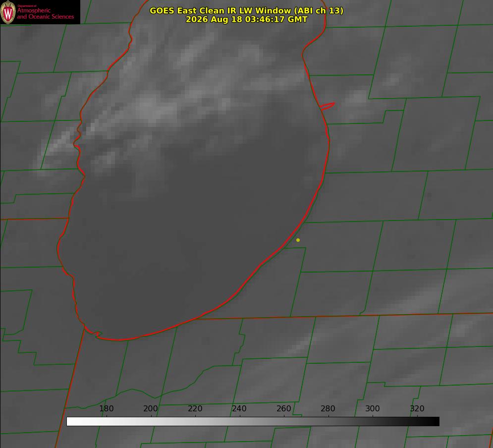Click the 'GOES East Clean IR LW Window (ABI ch 13)' title
The width and height of the screenshot is (493, 448).
247,10
